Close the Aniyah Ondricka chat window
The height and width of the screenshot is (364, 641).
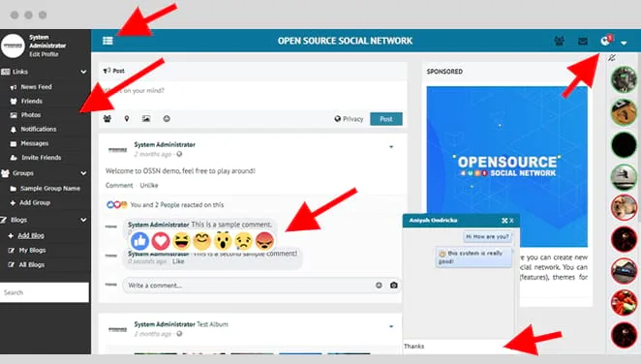[x=511, y=221]
